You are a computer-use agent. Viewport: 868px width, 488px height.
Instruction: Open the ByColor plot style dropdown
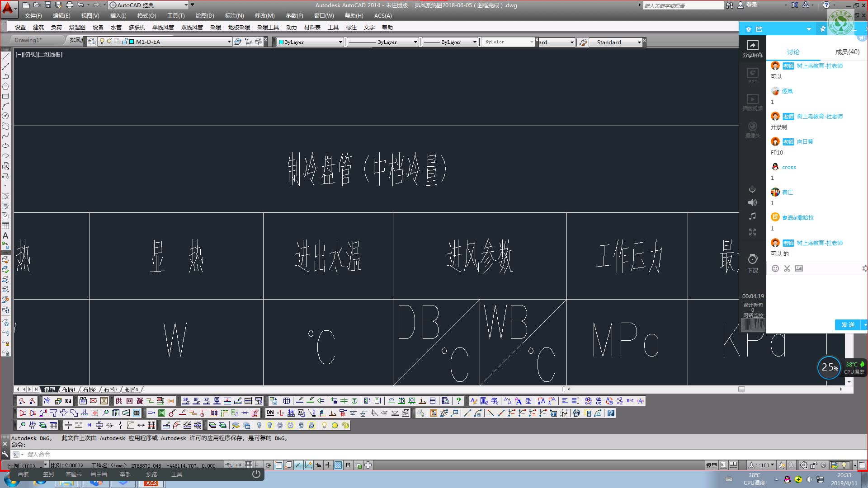(x=508, y=42)
